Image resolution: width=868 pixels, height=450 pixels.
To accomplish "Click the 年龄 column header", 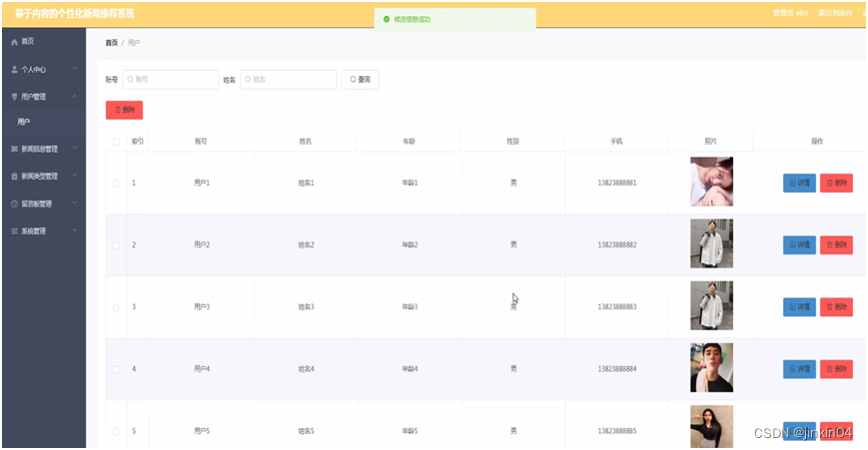I will pos(410,142).
